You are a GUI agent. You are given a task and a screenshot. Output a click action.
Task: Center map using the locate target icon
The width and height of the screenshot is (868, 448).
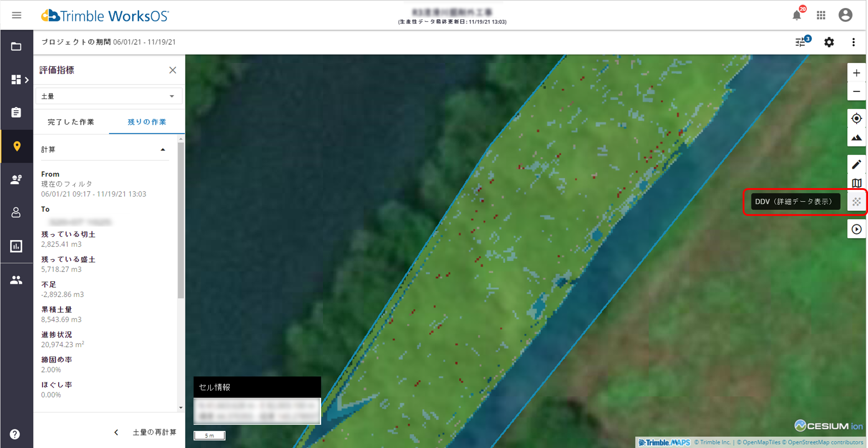click(x=856, y=118)
